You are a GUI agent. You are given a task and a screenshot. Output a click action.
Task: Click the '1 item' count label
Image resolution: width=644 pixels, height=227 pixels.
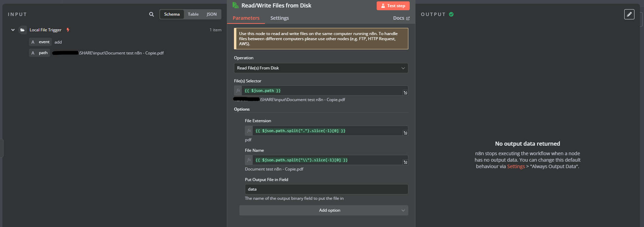coord(215,30)
